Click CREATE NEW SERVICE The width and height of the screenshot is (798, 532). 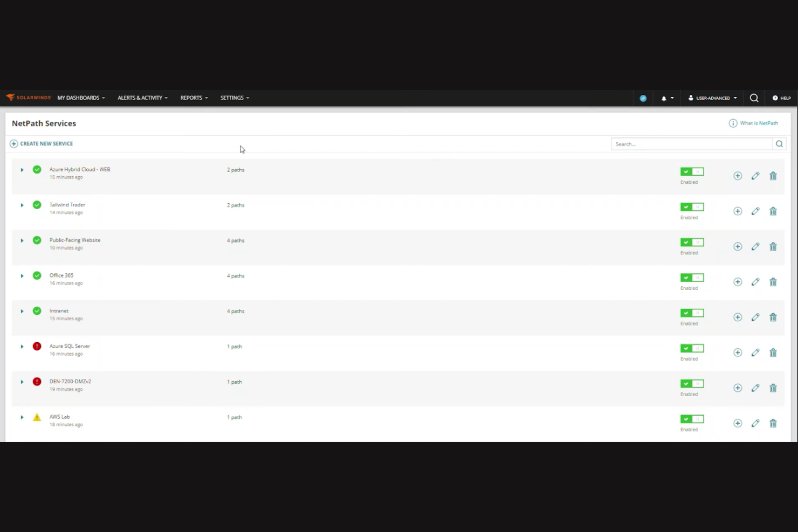41,143
